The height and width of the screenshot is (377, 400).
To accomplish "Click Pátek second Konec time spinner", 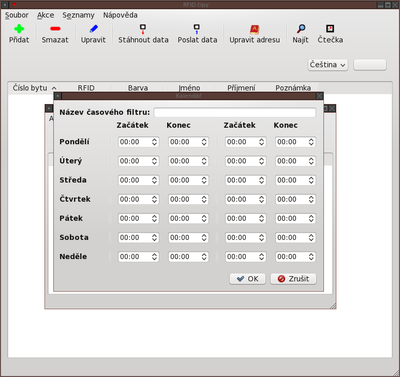I will (x=295, y=218).
